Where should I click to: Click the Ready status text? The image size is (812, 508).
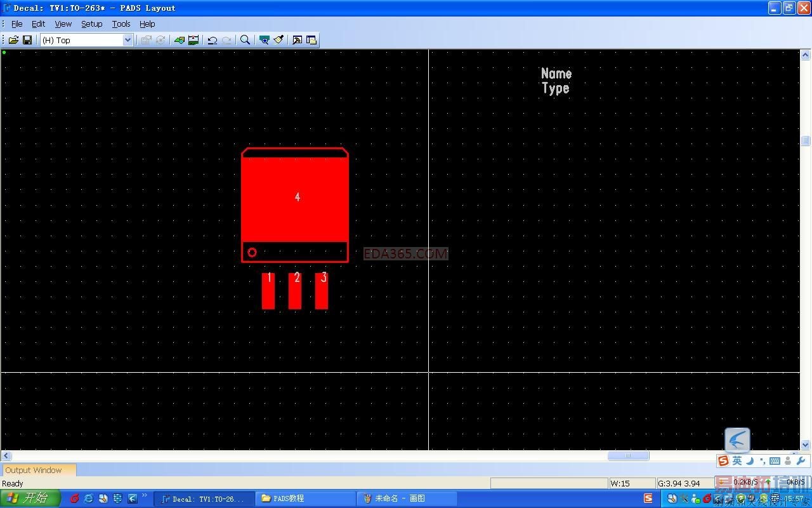(13, 484)
